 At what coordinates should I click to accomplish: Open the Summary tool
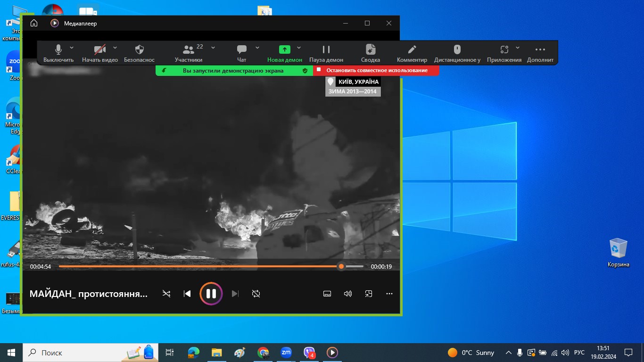(x=371, y=50)
